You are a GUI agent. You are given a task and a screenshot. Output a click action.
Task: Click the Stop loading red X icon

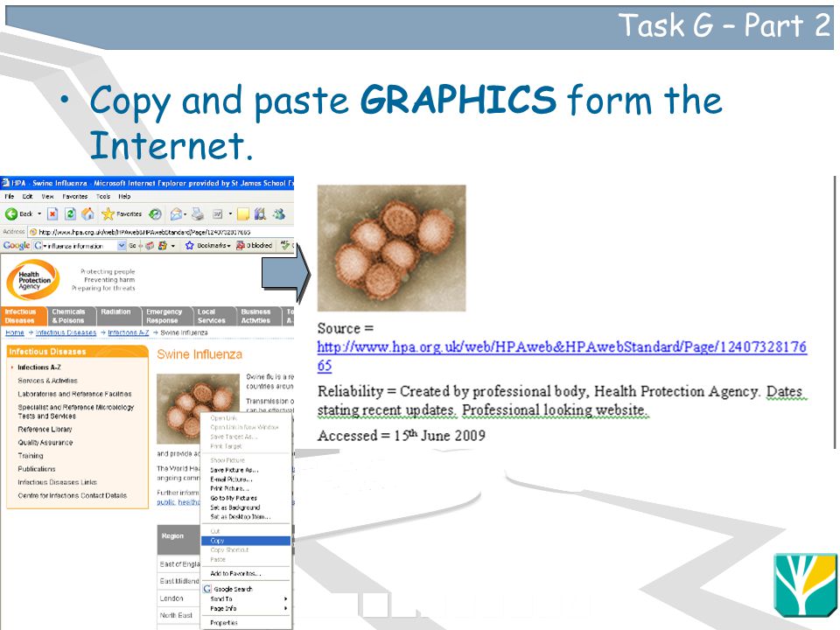pos(52,214)
